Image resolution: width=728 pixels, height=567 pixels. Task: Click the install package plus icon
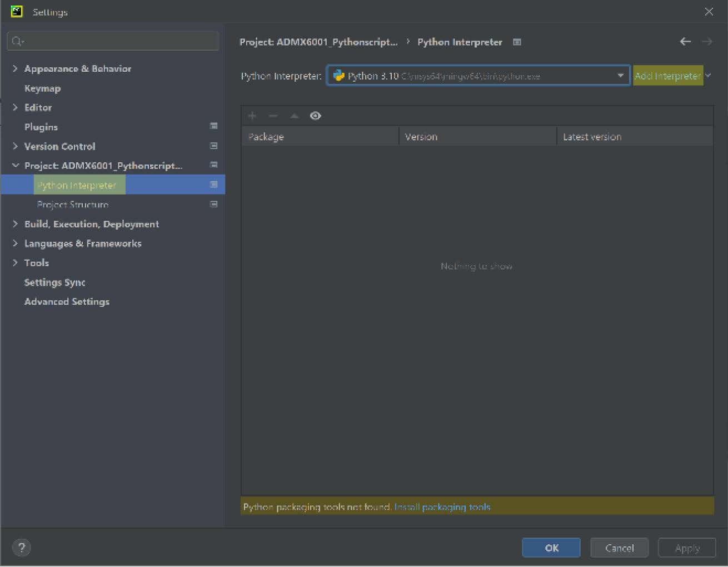tap(252, 116)
